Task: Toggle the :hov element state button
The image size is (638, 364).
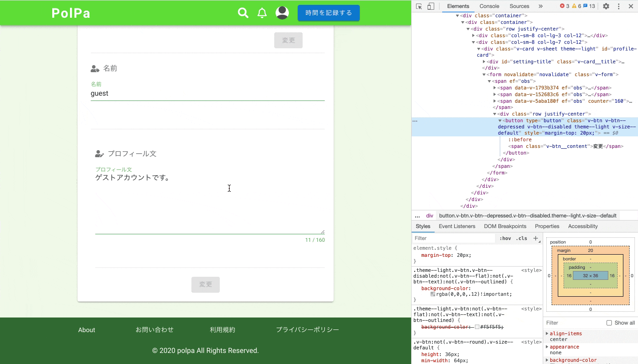Action: (505, 238)
